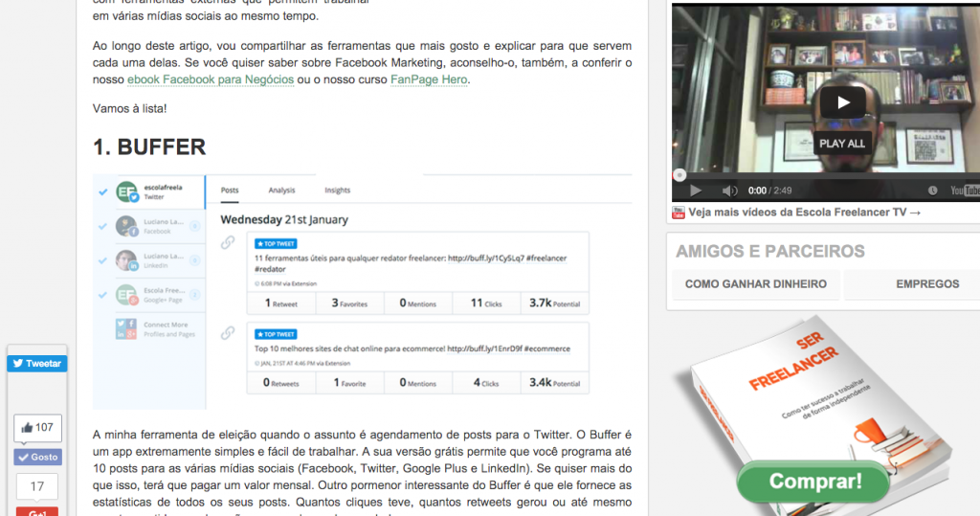Click the link icon beside second top tweet
The height and width of the screenshot is (516, 980).
click(x=228, y=333)
